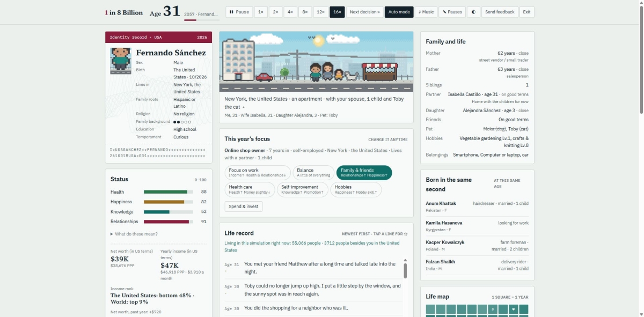The height and width of the screenshot is (317, 644).
Task: Select the Hobbies focus option
Action: pyautogui.click(x=356, y=189)
